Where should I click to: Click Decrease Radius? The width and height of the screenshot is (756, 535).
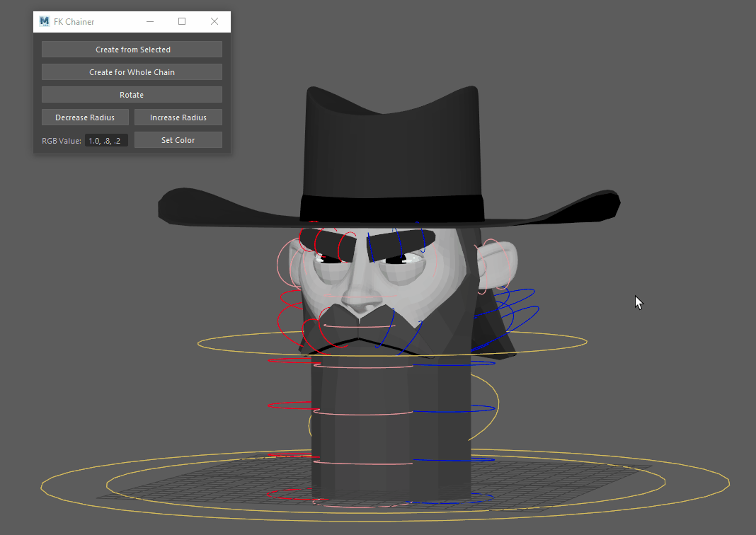pyautogui.click(x=85, y=117)
